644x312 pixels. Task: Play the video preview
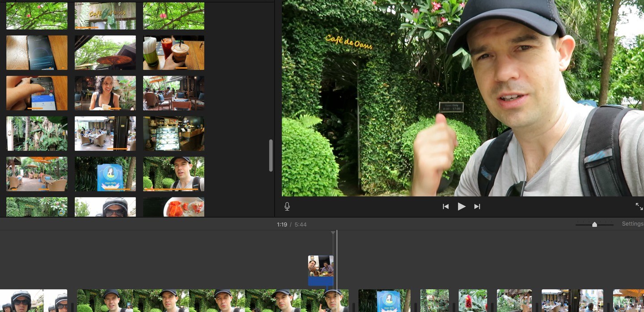[462, 206]
